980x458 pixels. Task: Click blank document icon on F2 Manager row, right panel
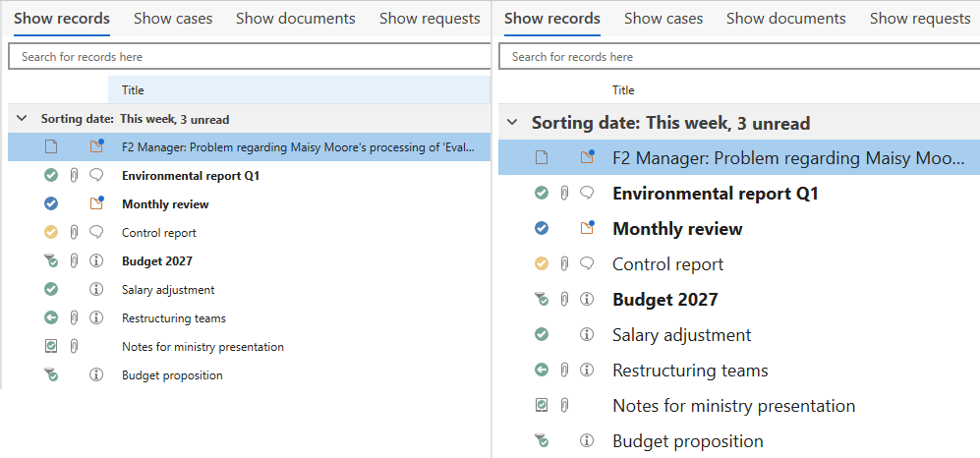[541, 157]
